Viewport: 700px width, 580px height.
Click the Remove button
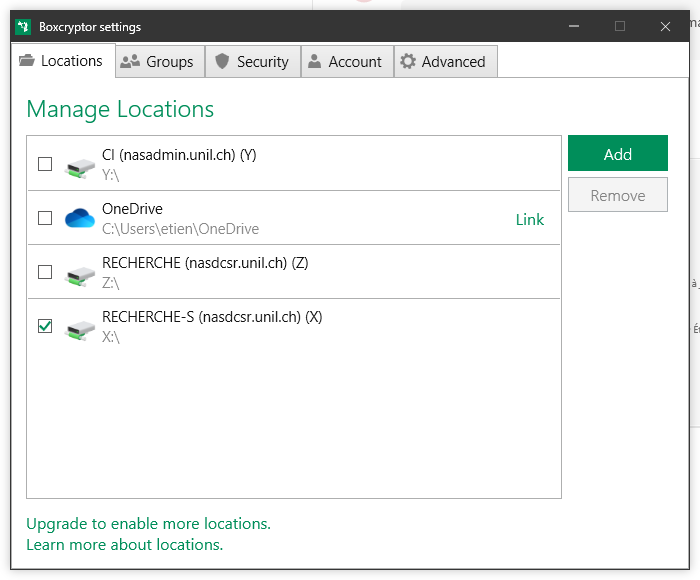tap(617, 196)
